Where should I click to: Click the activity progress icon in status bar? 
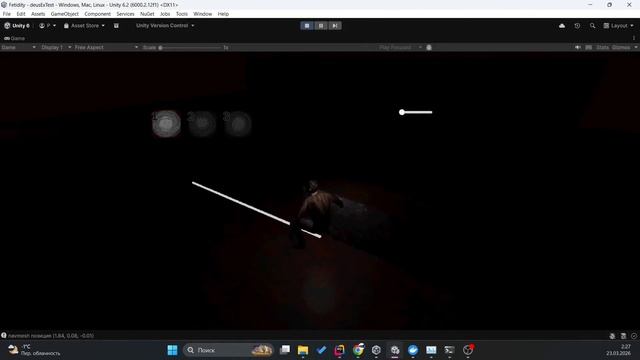(x=634, y=336)
